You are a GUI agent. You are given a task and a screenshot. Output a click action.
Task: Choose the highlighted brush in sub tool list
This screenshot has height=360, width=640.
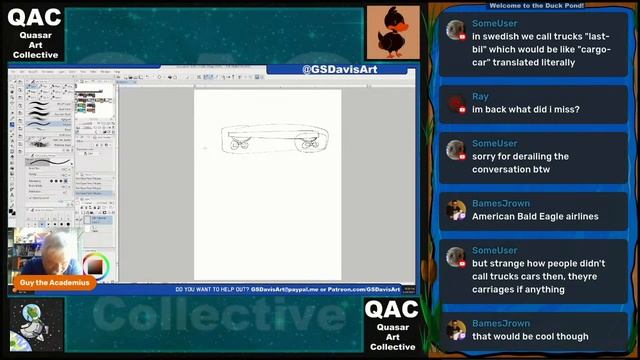pyautogui.click(x=49, y=124)
